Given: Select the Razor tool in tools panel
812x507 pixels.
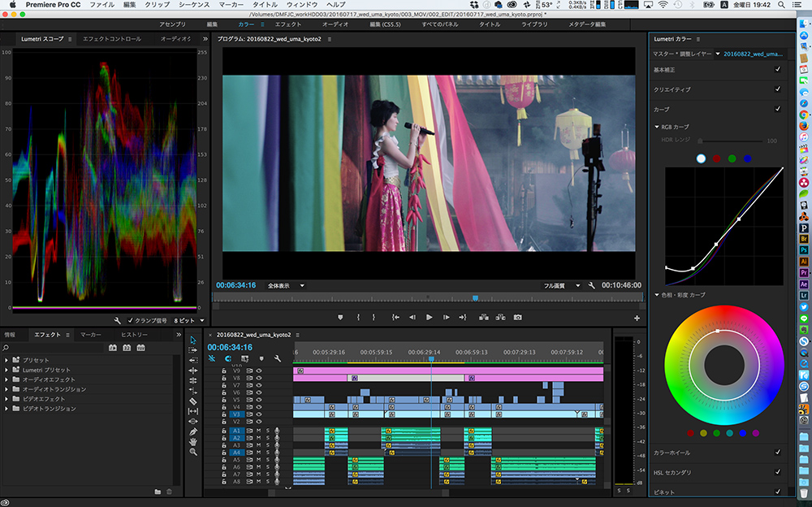Looking at the screenshot, I should pos(193,401).
